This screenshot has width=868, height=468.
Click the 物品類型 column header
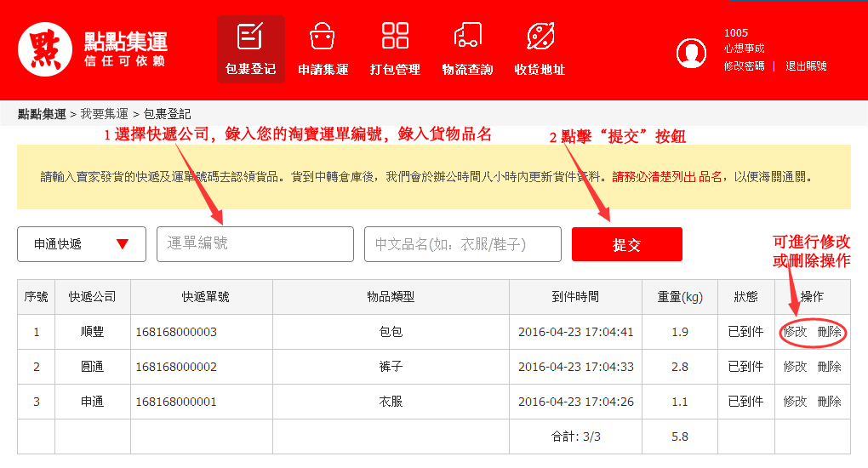[x=391, y=297]
